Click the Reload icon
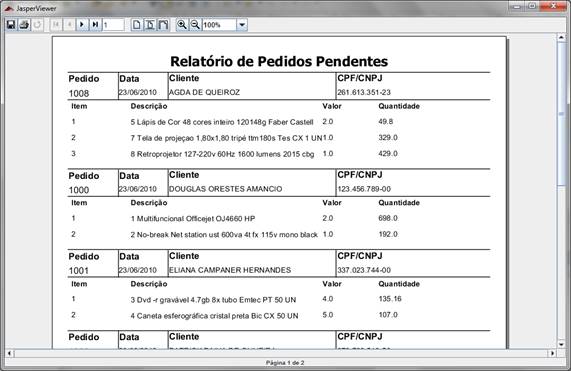The image size is (571, 371). tap(37, 25)
